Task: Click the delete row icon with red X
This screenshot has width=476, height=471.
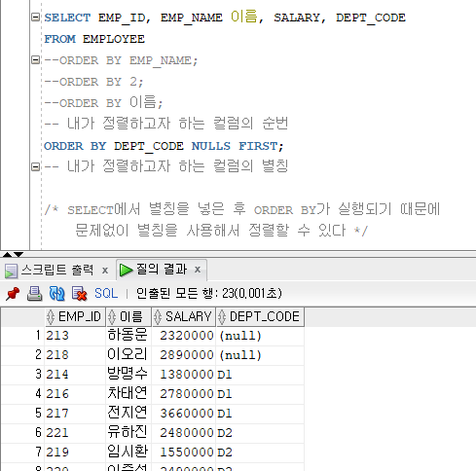Action: pyautogui.click(x=79, y=294)
